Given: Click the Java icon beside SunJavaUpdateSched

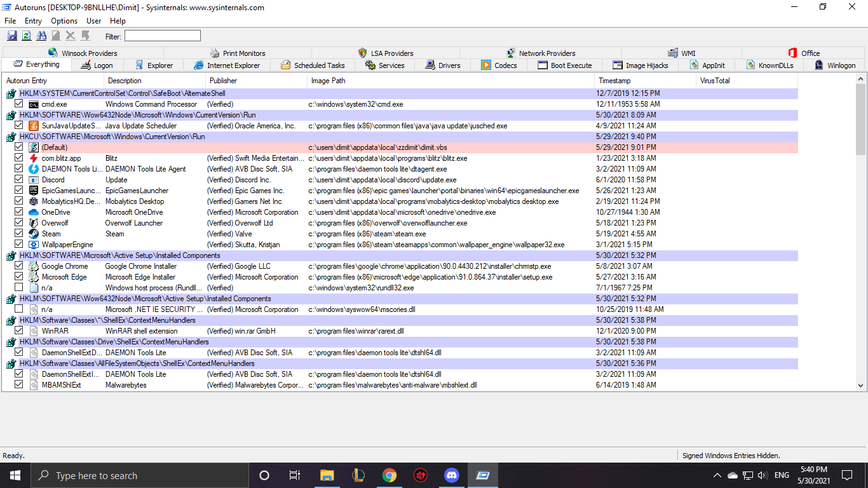Looking at the screenshot, I should (34, 126).
